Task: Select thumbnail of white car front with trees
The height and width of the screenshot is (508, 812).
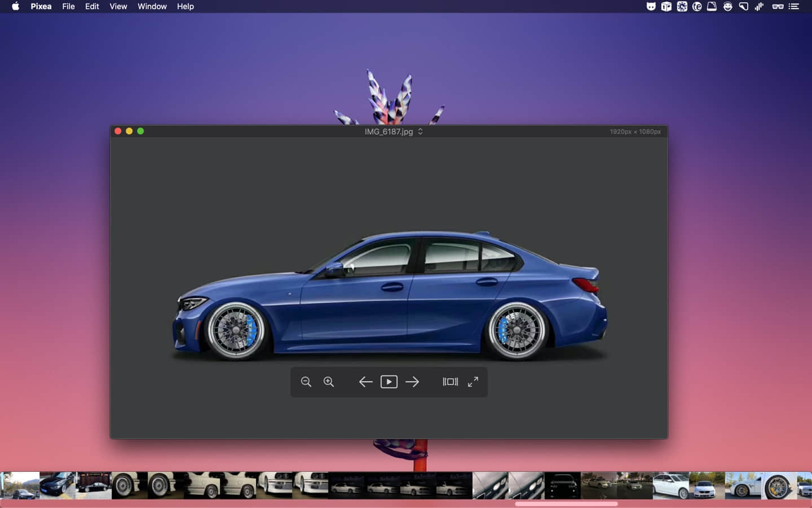Action: [707, 486]
